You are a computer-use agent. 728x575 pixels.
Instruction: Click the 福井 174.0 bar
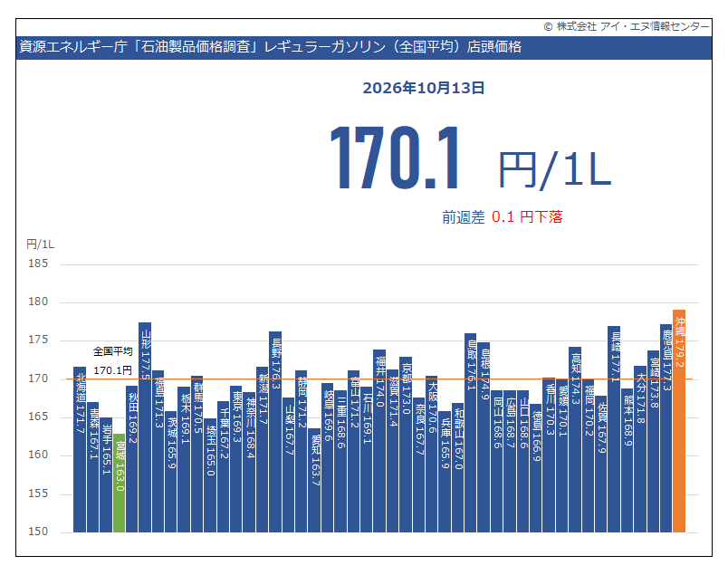[x=379, y=441]
